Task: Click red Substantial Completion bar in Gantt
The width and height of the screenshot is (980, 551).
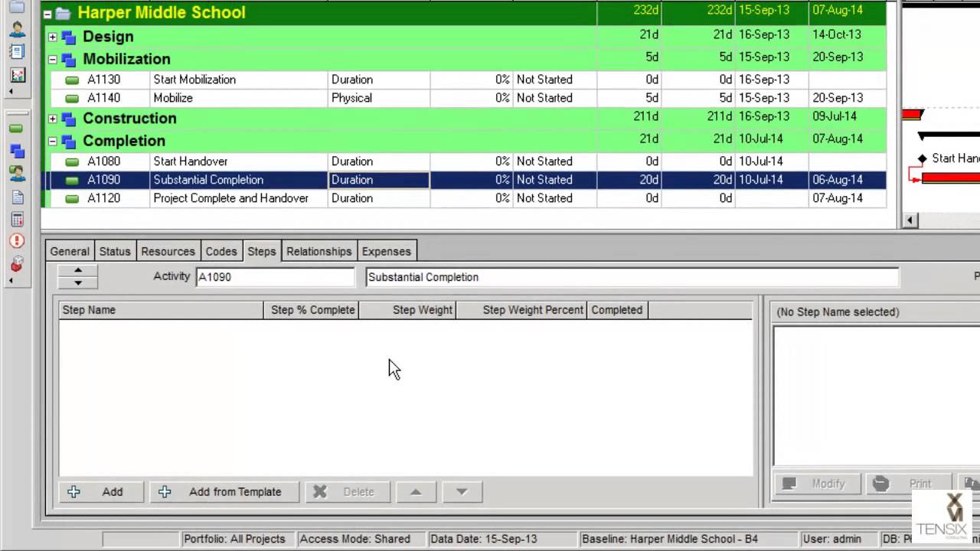Action: 951,178
